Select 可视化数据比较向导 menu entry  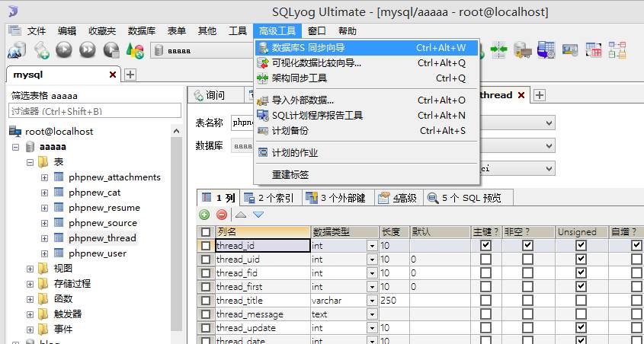click(367, 63)
